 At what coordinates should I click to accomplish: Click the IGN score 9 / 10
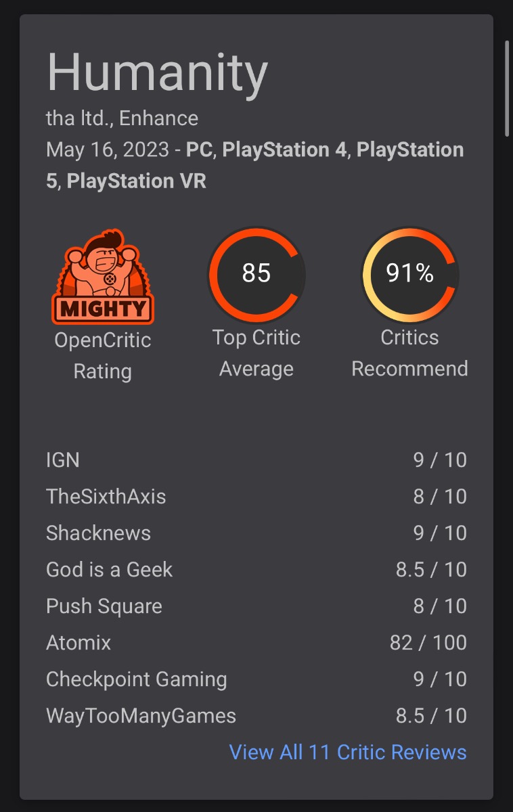pos(440,460)
